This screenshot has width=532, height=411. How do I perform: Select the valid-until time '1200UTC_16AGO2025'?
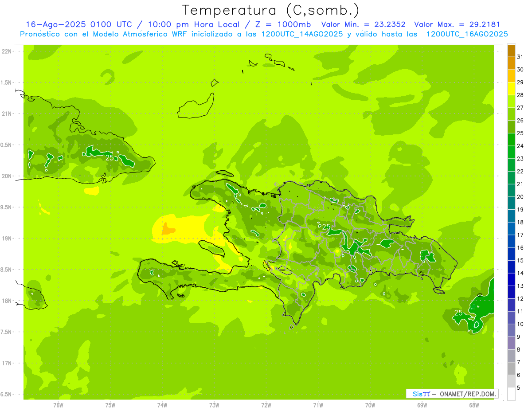[467, 34]
